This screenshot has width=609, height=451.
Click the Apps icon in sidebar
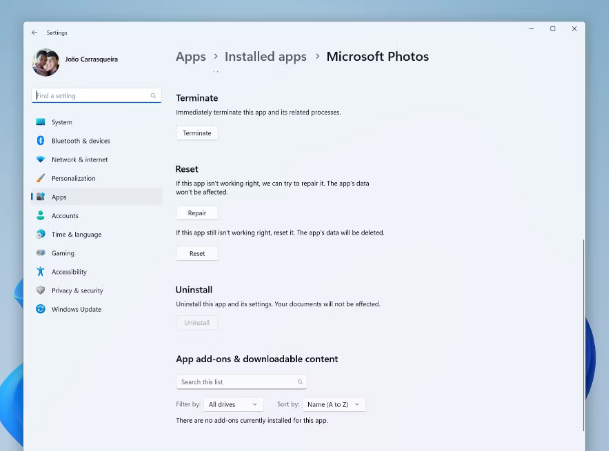40,197
